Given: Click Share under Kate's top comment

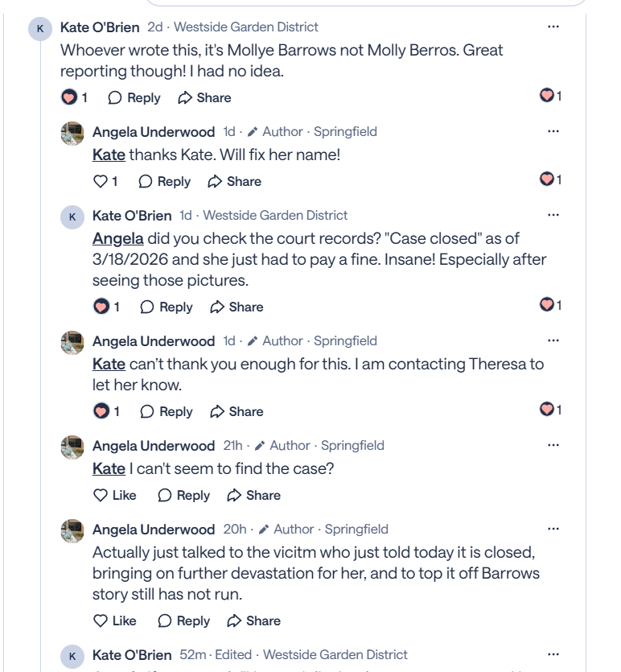Looking at the screenshot, I should [x=204, y=98].
